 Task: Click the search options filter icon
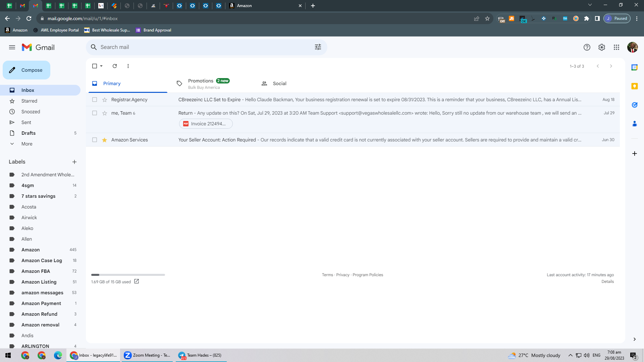pos(318,47)
